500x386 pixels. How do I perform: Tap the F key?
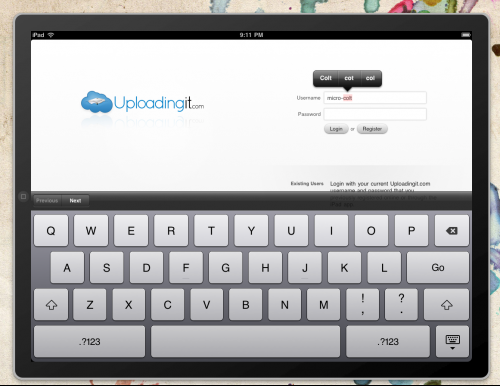(x=186, y=268)
